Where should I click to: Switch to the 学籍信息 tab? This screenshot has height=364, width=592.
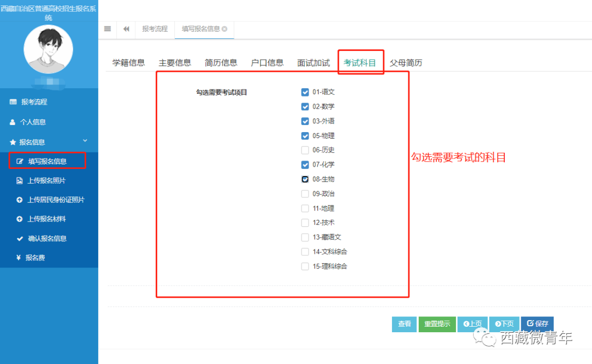(x=128, y=62)
